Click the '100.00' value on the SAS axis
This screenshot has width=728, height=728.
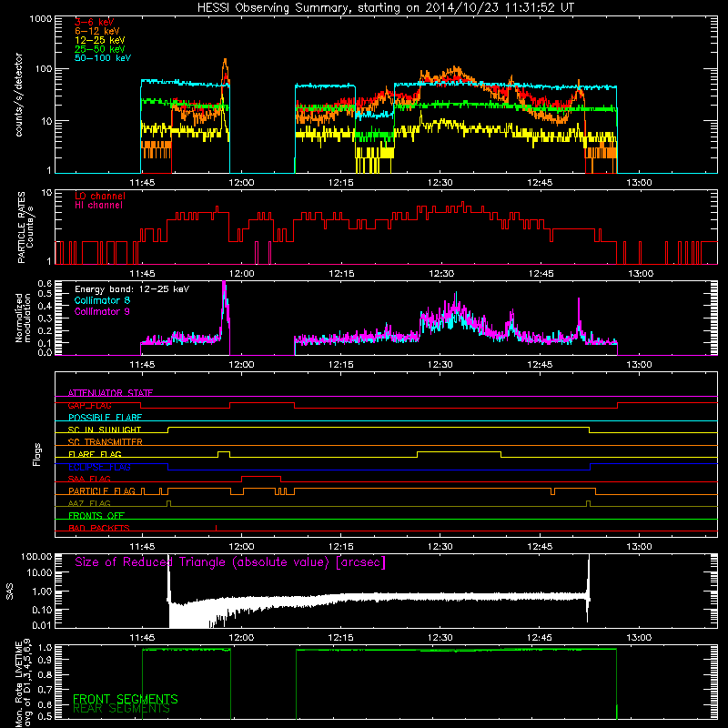[x=36, y=557]
